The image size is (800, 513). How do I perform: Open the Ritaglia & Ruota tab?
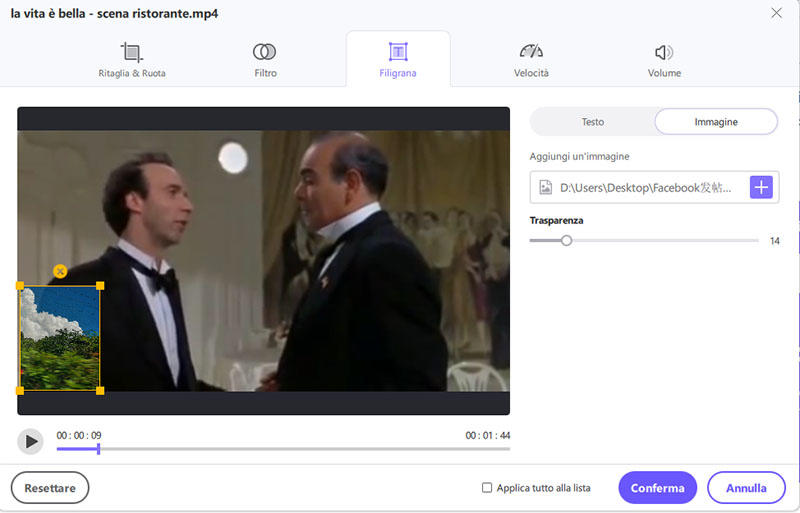(x=132, y=60)
